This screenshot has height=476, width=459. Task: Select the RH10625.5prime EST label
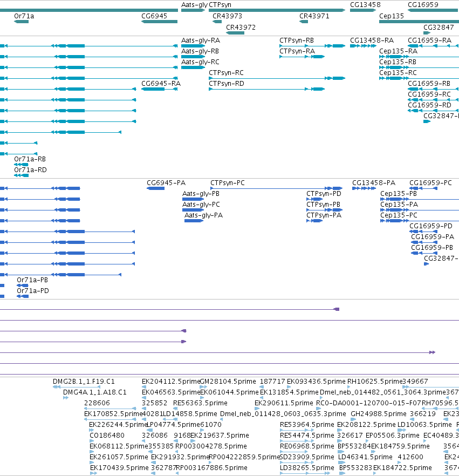(375, 382)
